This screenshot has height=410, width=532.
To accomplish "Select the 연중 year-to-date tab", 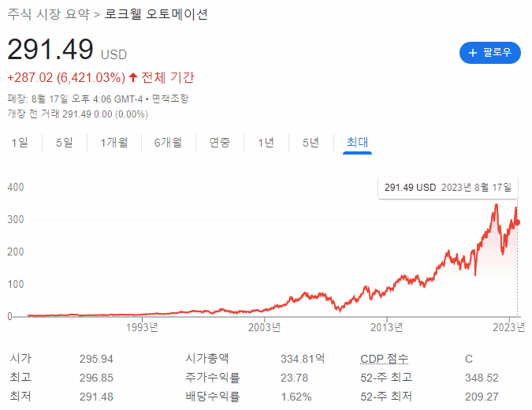I will point(220,143).
